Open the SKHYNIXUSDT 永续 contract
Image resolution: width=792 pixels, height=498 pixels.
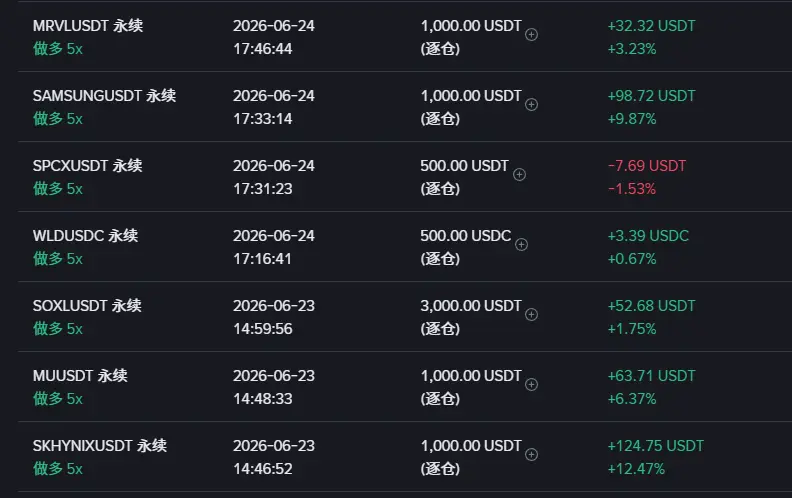click(100, 446)
